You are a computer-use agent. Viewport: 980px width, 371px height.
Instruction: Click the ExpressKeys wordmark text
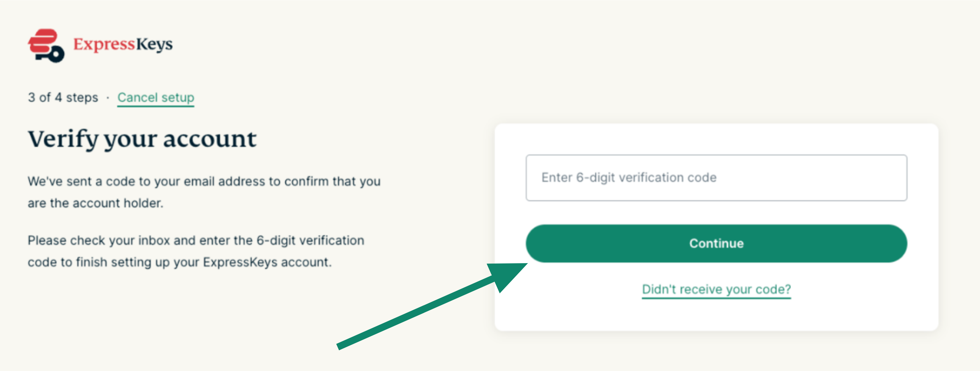pos(122,44)
